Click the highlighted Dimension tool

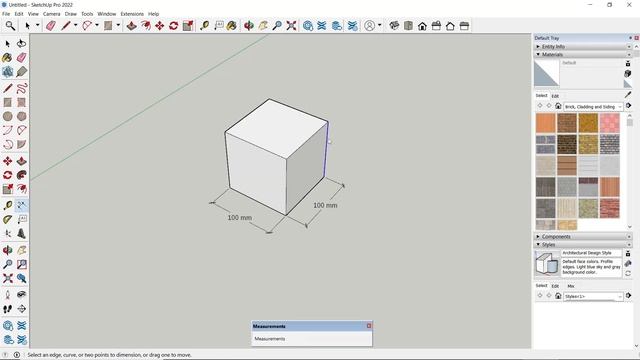pyautogui.click(x=22, y=205)
